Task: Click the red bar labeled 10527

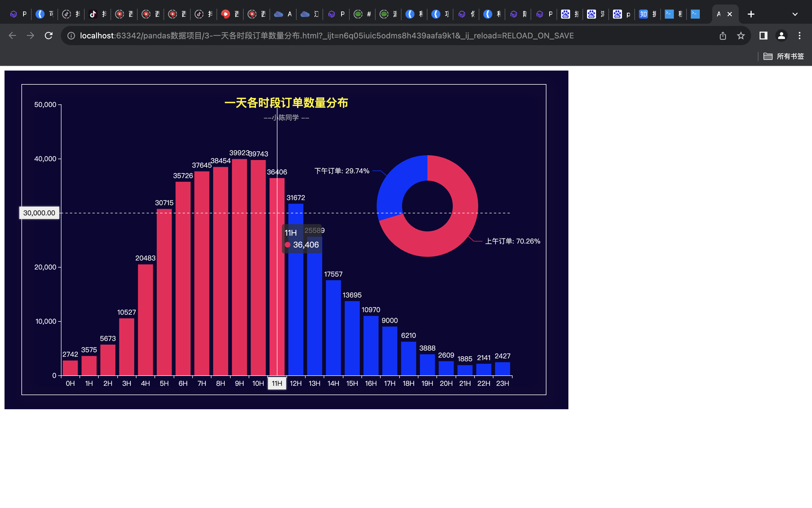Action: tap(127, 347)
